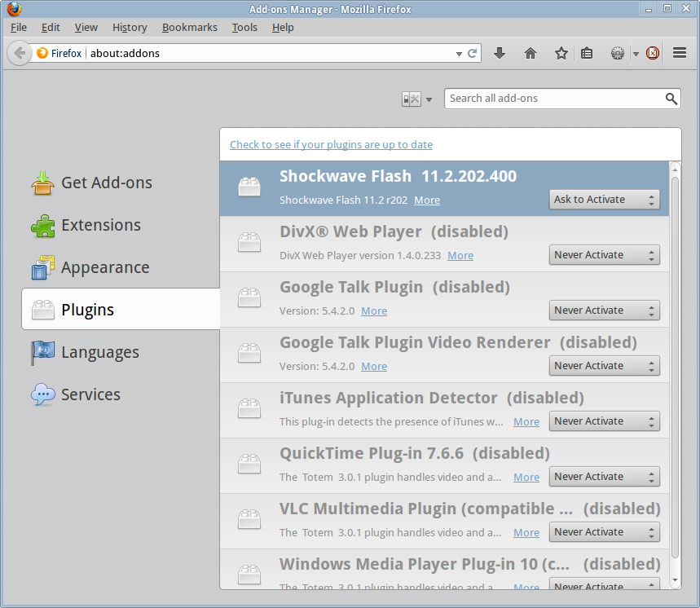Click the plugin list scroll up arrow
This screenshot has height=608, width=700.
(675, 170)
